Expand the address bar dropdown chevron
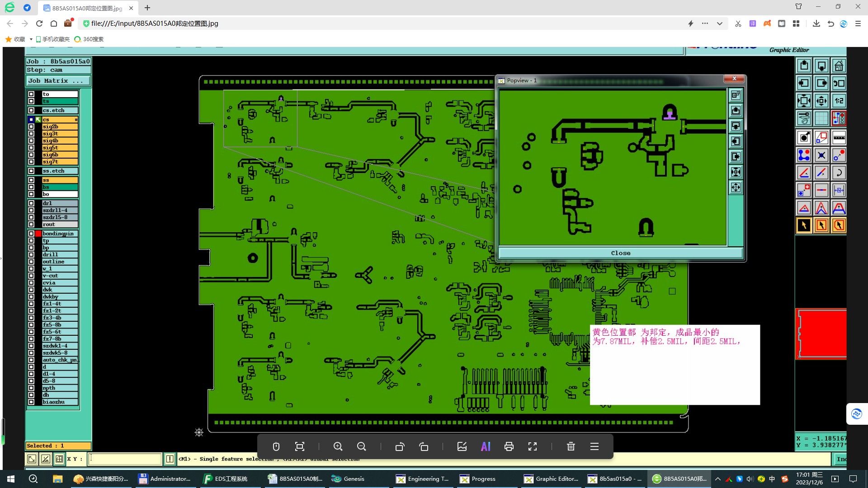 (x=719, y=23)
